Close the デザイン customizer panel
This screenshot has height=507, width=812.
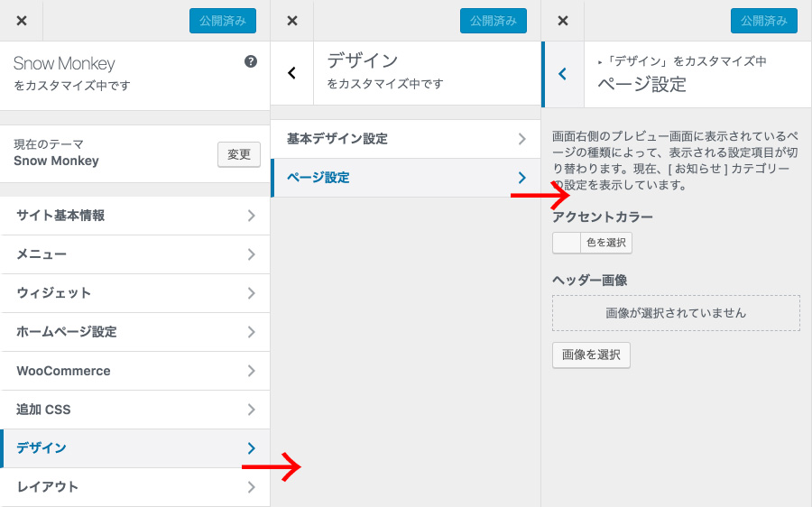292,21
